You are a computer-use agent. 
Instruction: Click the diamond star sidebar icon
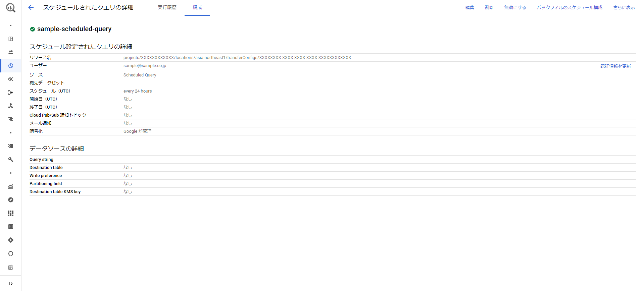coord(11,240)
